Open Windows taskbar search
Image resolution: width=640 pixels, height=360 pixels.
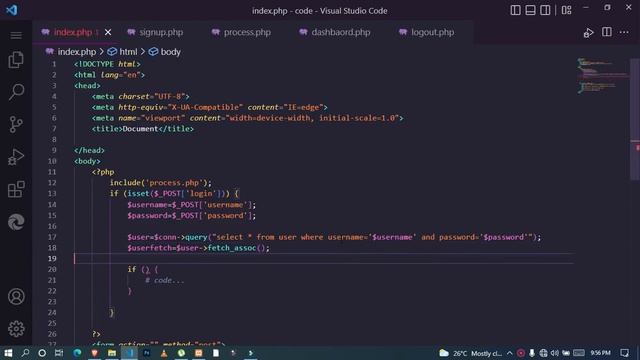pyautogui.click(x=25, y=353)
